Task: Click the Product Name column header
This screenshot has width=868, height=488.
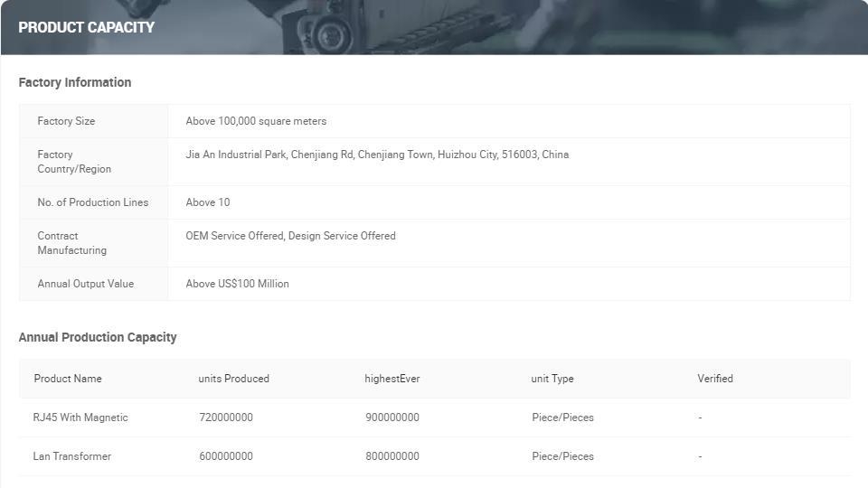Action: coord(68,379)
